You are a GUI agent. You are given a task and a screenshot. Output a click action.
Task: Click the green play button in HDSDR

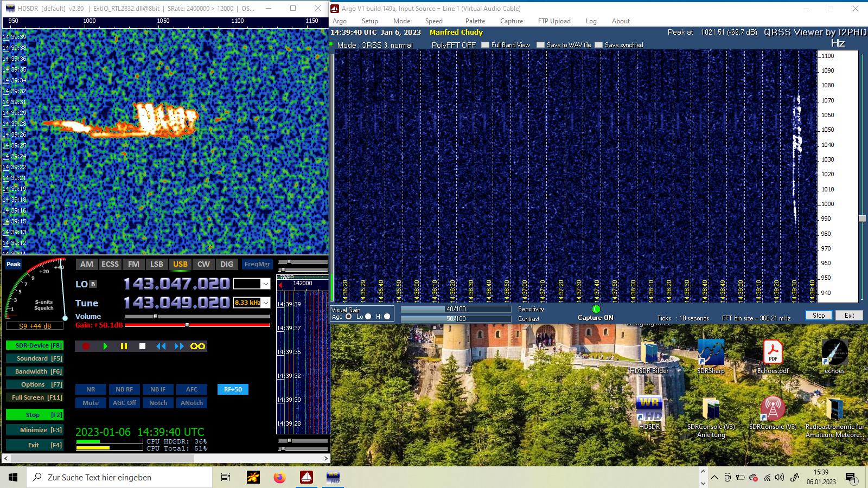[105, 346]
